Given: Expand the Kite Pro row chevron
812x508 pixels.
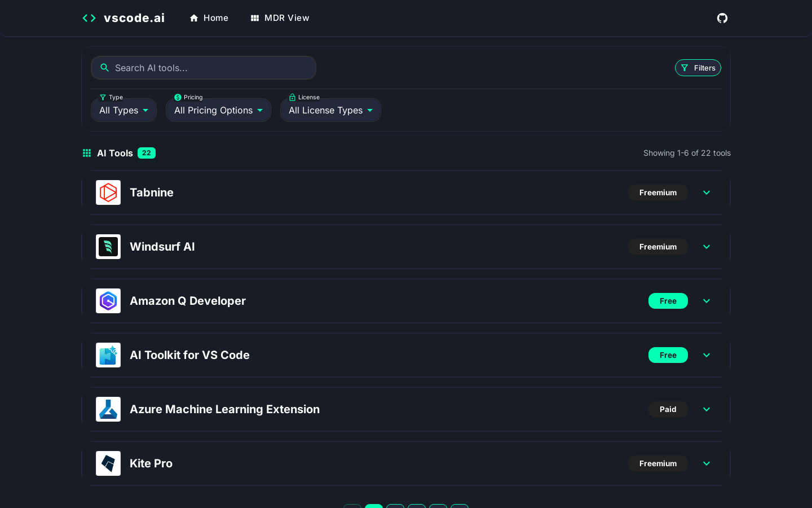Looking at the screenshot, I should coord(707,463).
